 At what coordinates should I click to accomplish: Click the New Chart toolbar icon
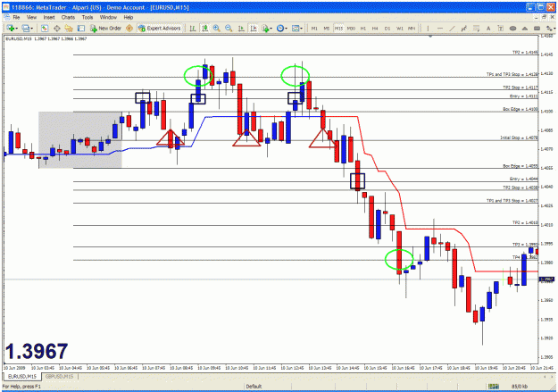tap(10, 28)
